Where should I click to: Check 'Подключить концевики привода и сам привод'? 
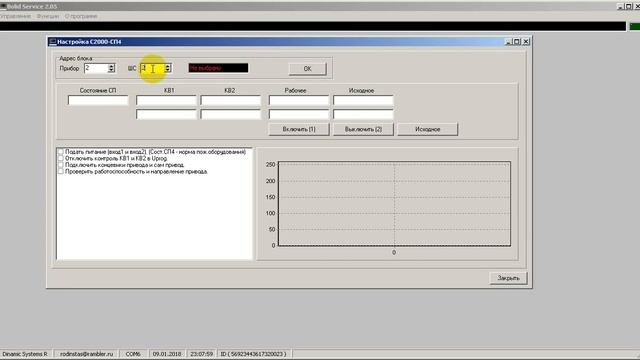click(61, 165)
